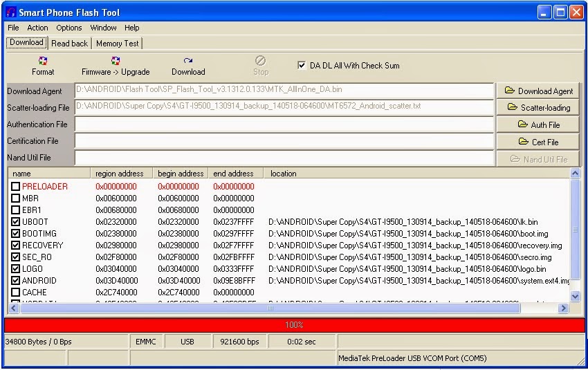Click folder icon on Scatter-loading button
Image resolution: width=588 pixels, height=370 pixels.
coord(512,107)
